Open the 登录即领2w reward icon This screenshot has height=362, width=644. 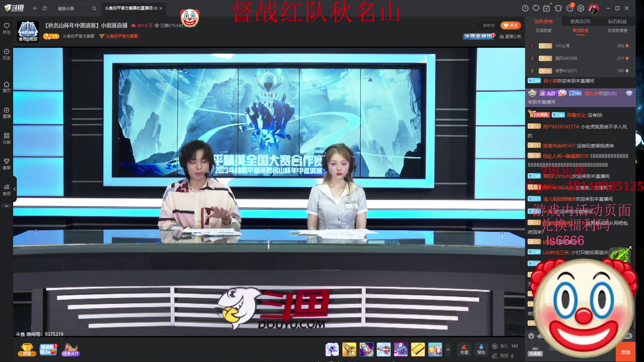pyautogui.click(x=48, y=350)
